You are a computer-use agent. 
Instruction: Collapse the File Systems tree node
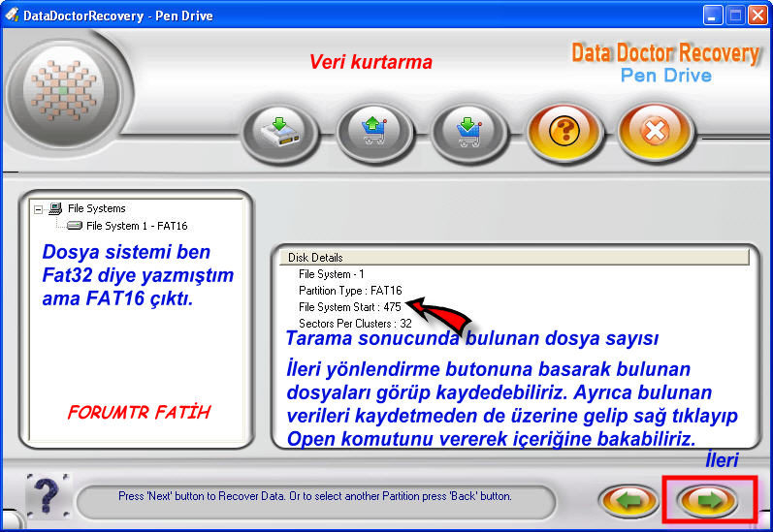pyautogui.click(x=38, y=209)
